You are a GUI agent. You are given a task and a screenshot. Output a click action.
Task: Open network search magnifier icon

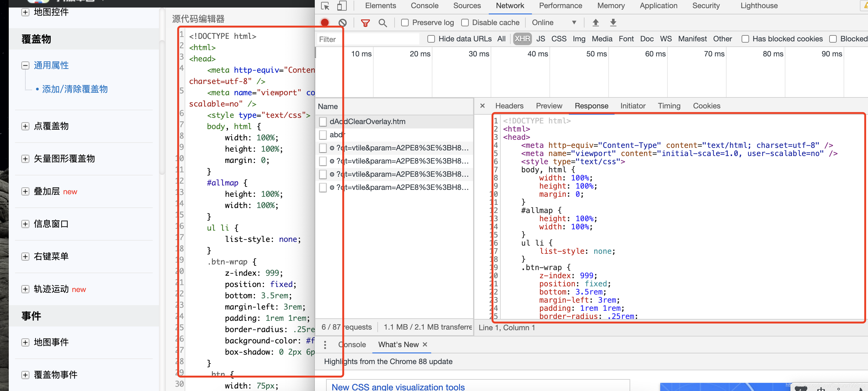[382, 23]
